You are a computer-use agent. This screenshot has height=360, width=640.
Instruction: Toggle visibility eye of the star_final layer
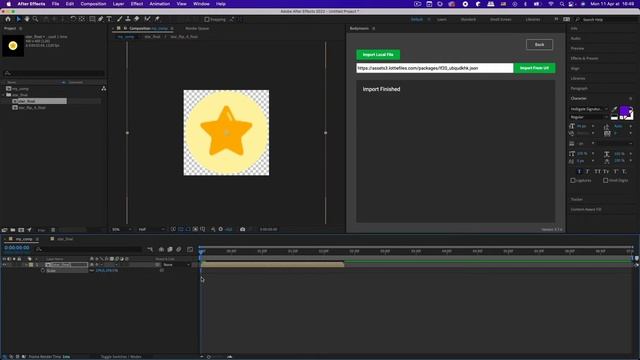[x=4, y=264]
